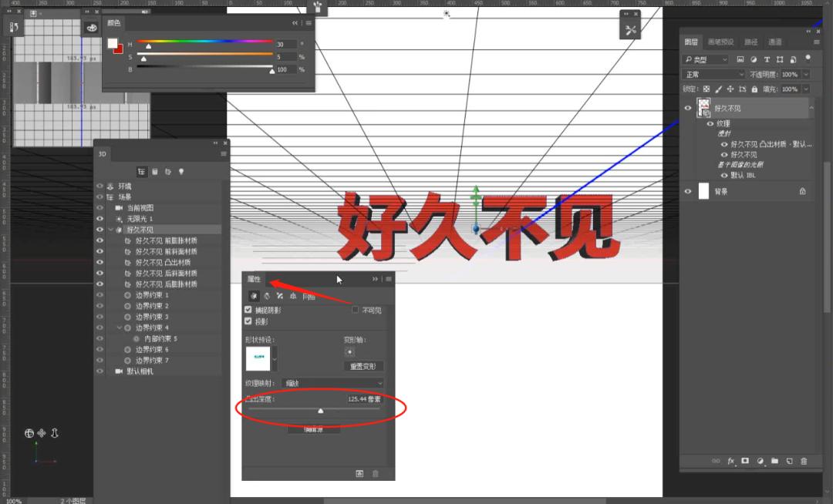Click 凸出深度 value field
Screen dimensions: 833x504
click(x=364, y=399)
